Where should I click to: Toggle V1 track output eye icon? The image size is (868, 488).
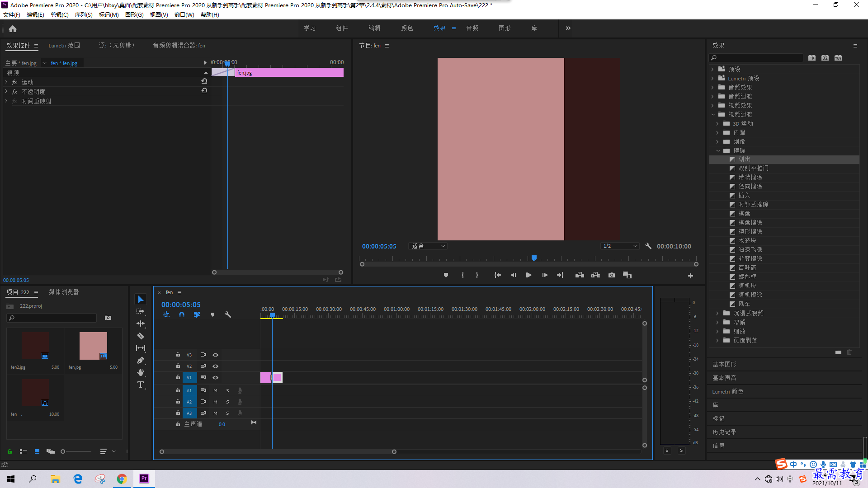pos(216,377)
